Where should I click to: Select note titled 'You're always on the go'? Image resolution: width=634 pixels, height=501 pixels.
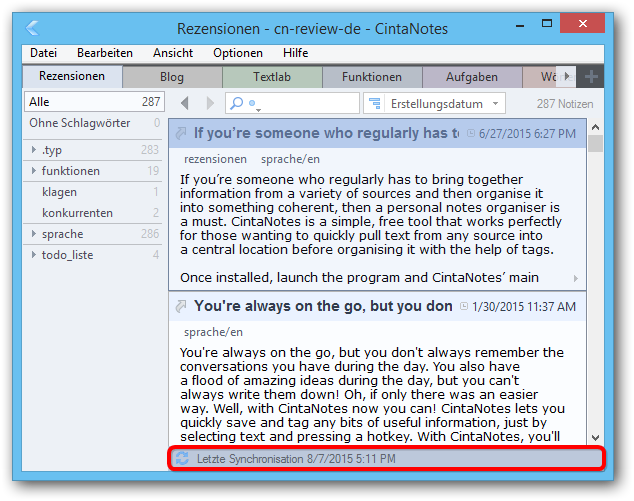coord(323,306)
